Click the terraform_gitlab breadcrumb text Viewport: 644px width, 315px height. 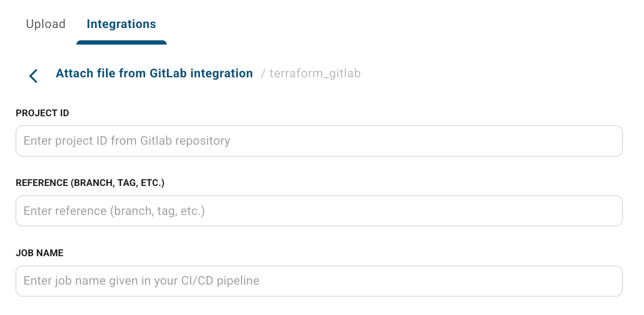click(x=315, y=74)
